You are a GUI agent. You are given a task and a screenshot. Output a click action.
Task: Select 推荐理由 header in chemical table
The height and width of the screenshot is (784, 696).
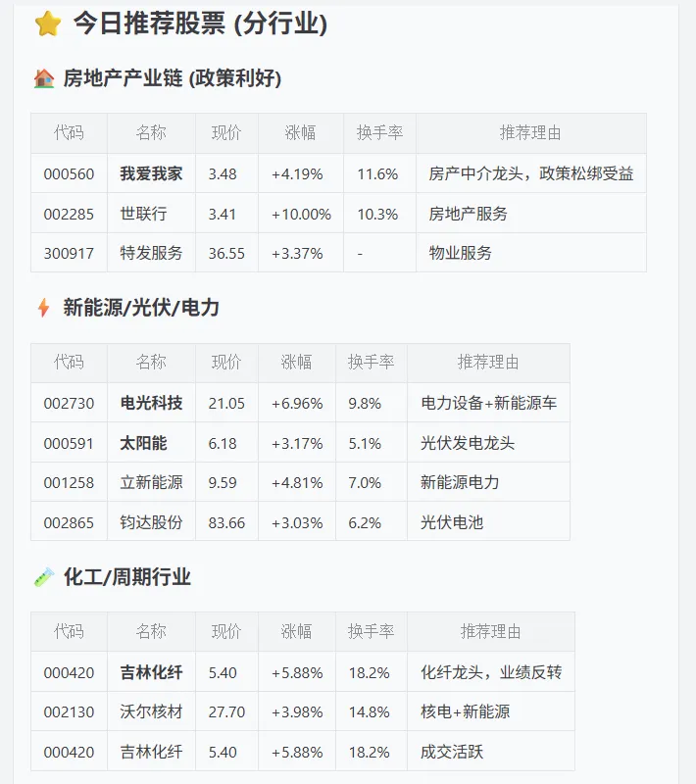click(x=490, y=631)
